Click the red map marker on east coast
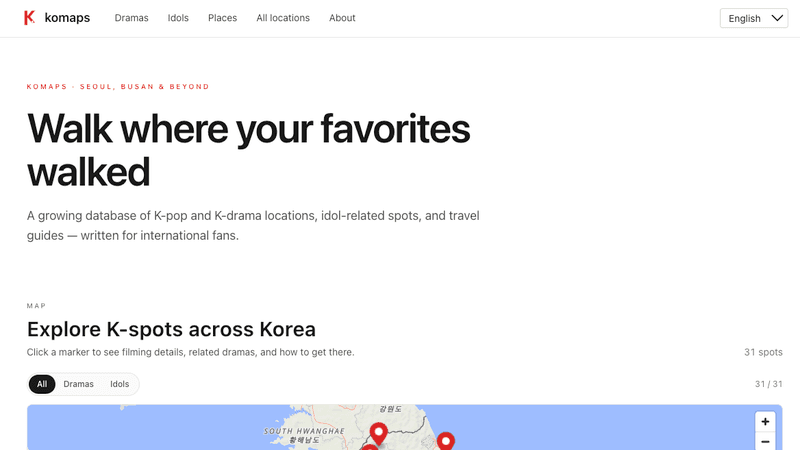This screenshot has height=450, width=800. pyautogui.click(x=445, y=441)
